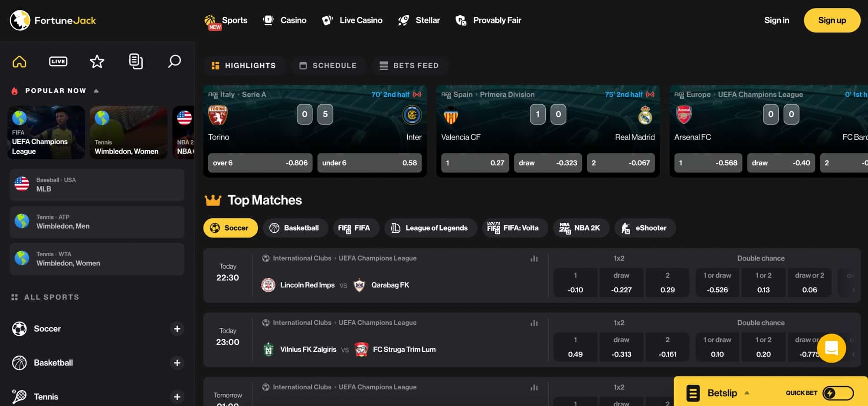Open Stellar in top navigation
868x406 pixels.
[419, 20]
